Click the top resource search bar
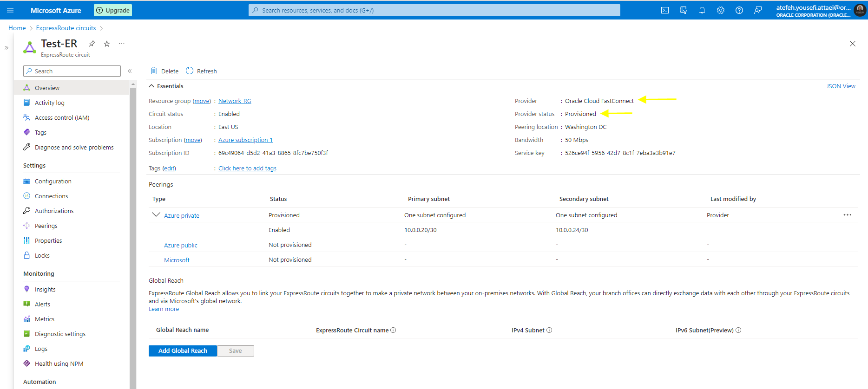 point(434,10)
